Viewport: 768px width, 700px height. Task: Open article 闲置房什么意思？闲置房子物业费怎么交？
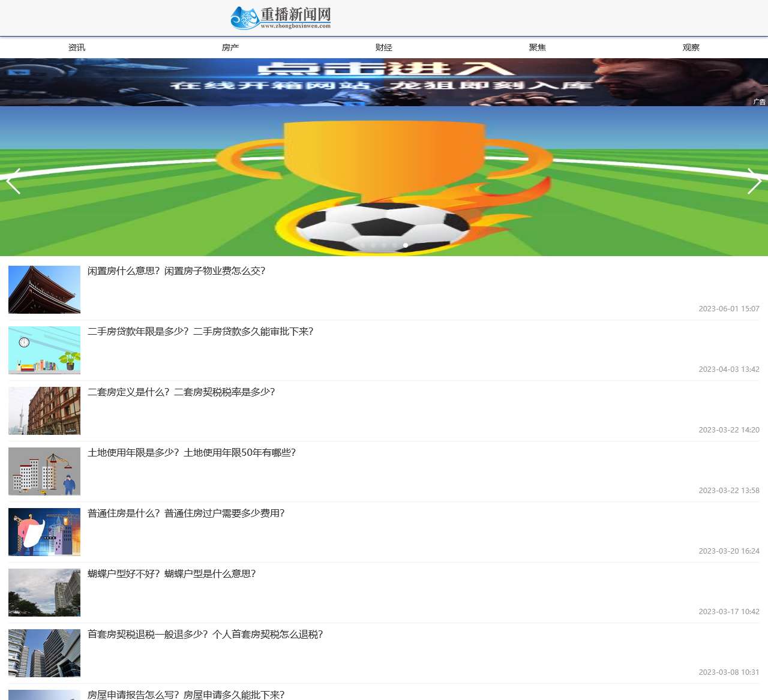(176, 271)
